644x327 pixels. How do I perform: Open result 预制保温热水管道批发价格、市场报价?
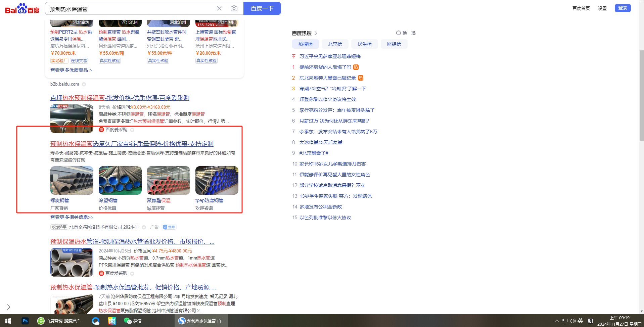[132, 241]
